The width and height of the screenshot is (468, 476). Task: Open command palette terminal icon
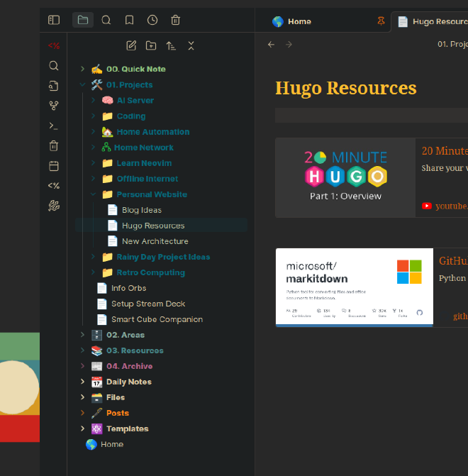pos(54,126)
